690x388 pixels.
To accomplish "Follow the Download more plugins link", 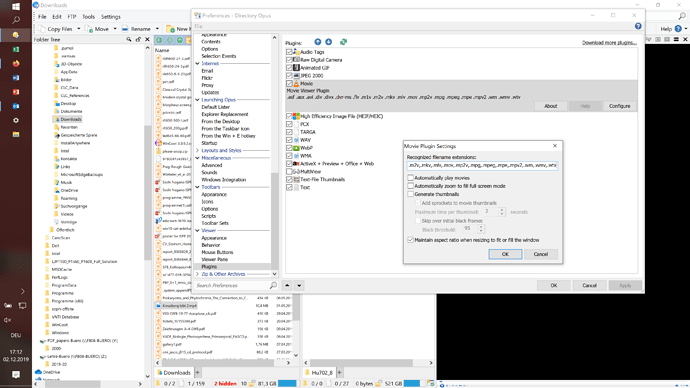I will click(x=609, y=43).
